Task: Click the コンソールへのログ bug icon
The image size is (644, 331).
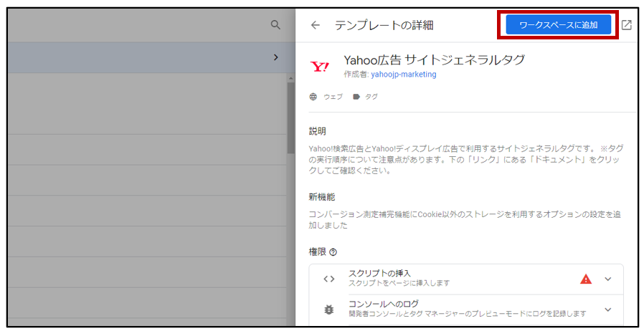Action: coord(329,310)
